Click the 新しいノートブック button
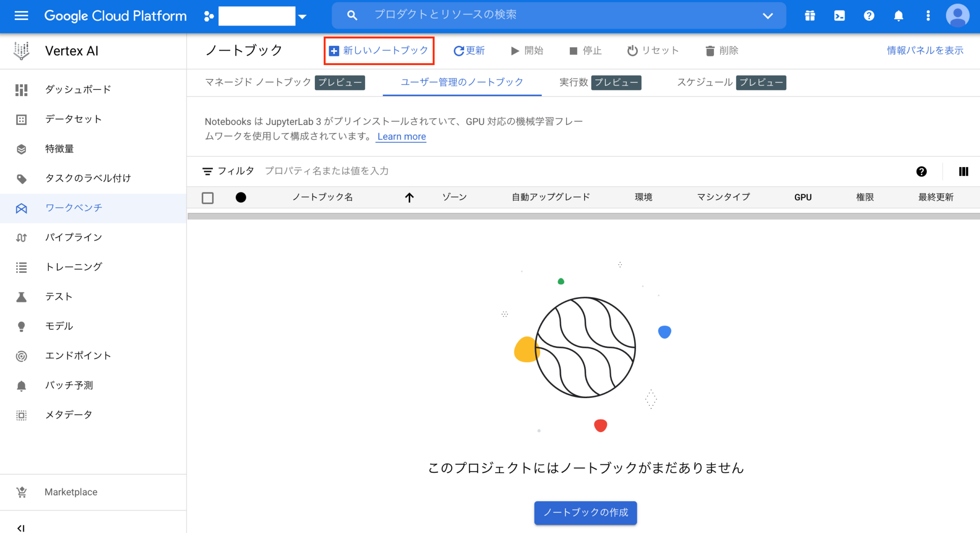 379,50
